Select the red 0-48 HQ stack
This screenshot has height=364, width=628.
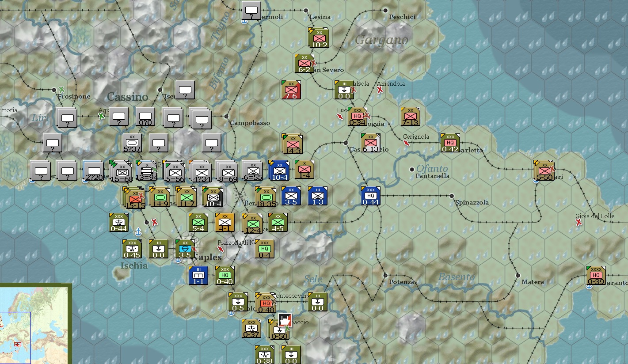pyautogui.click(x=266, y=303)
